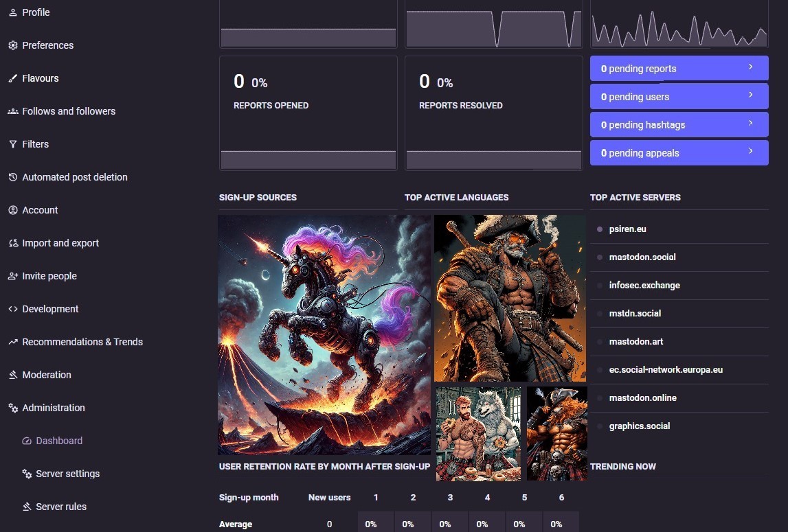The image size is (788, 532).
Task: Select the Dashboard sub-item
Action: click(x=59, y=441)
